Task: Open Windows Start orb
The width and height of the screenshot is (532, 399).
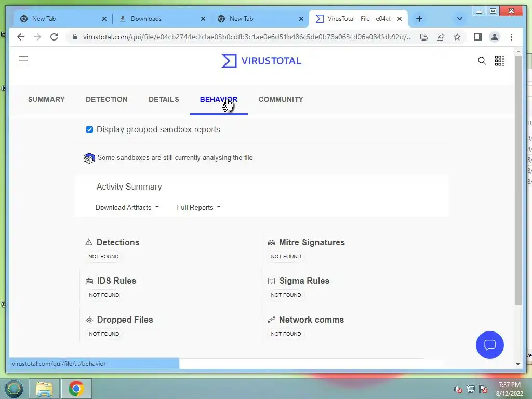Action: coord(14,389)
